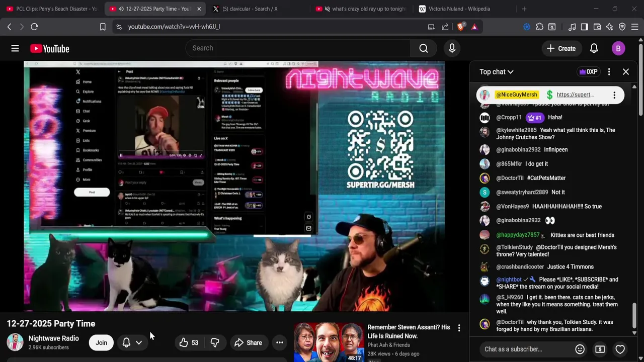Click username @nightbot in chat
The image size is (644, 362).
[509, 280]
